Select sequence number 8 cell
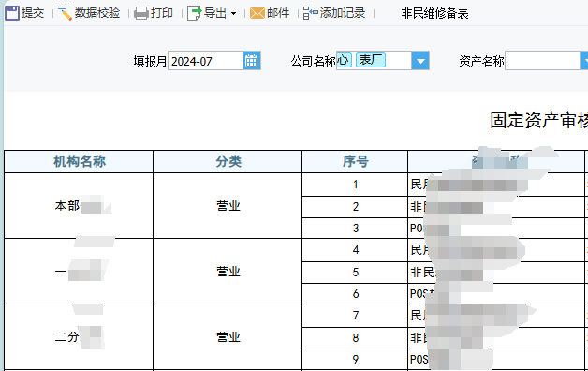This screenshot has width=588, height=371. (355, 338)
